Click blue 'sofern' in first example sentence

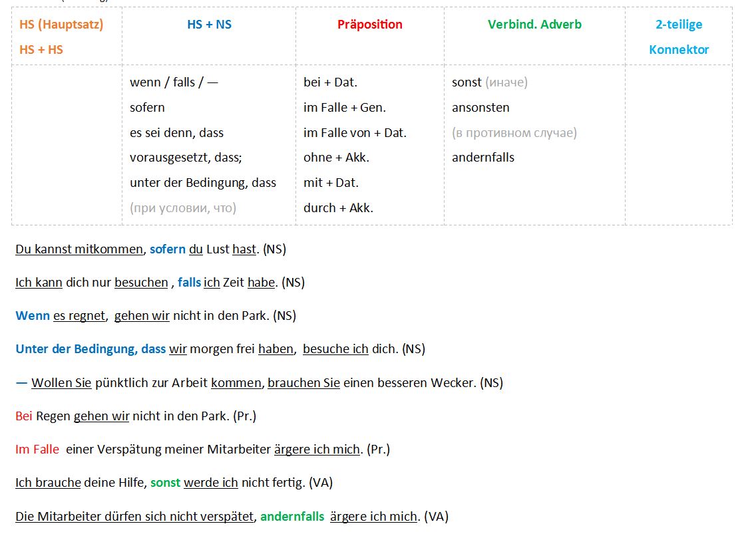(167, 249)
